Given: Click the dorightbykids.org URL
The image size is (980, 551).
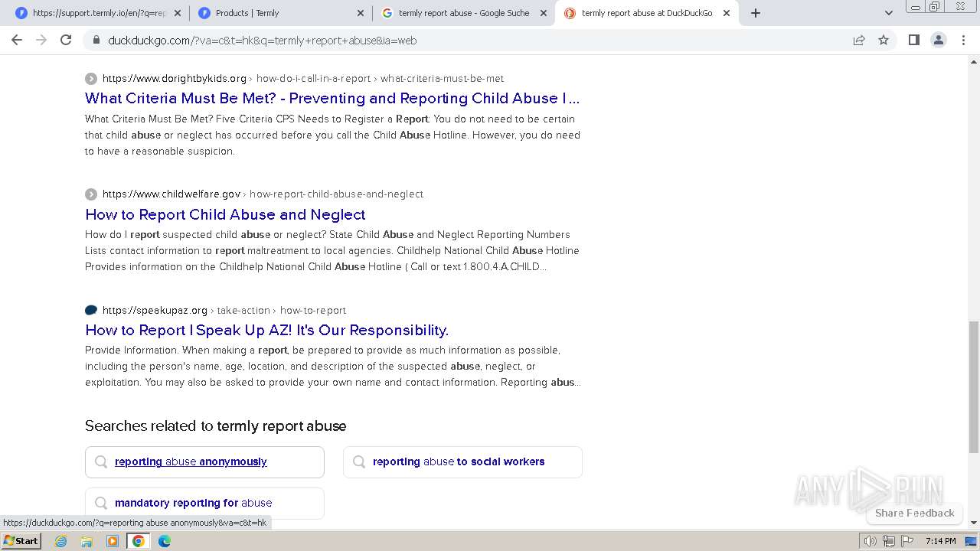Looking at the screenshot, I should pos(175,78).
